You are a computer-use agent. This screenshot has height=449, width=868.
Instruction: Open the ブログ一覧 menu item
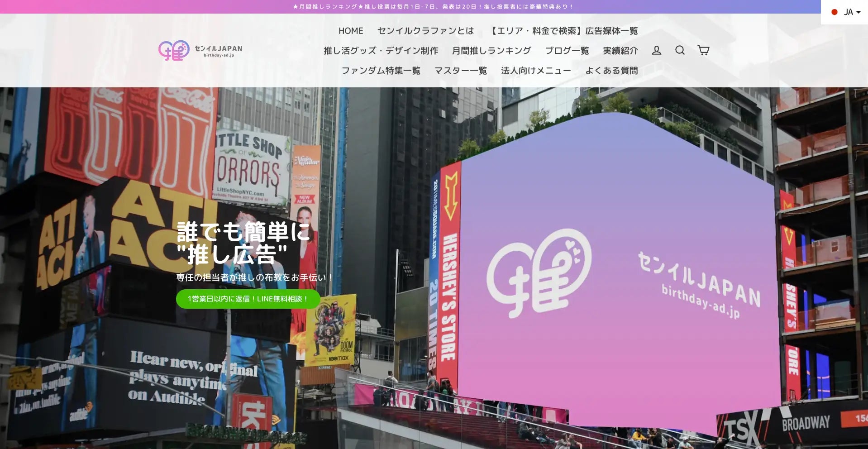pos(567,51)
